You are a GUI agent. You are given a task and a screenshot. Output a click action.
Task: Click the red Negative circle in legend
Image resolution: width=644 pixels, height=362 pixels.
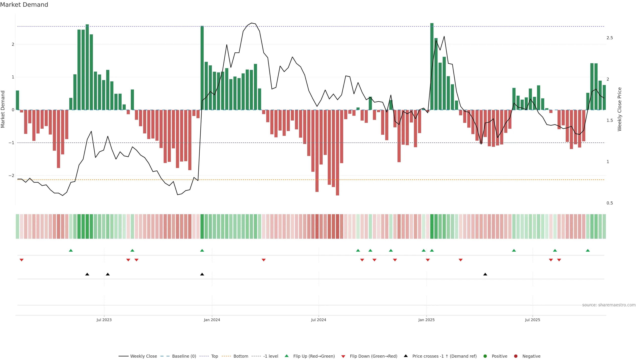click(x=516, y=356)
